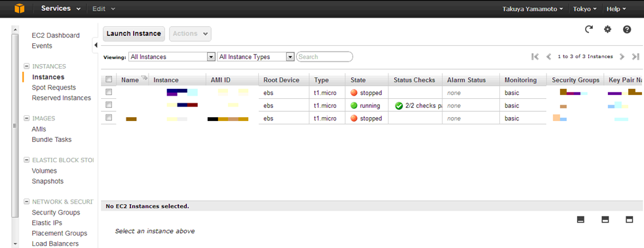Maximize the details pane icon
Screen dimensions: 644x248
[629, 220]
